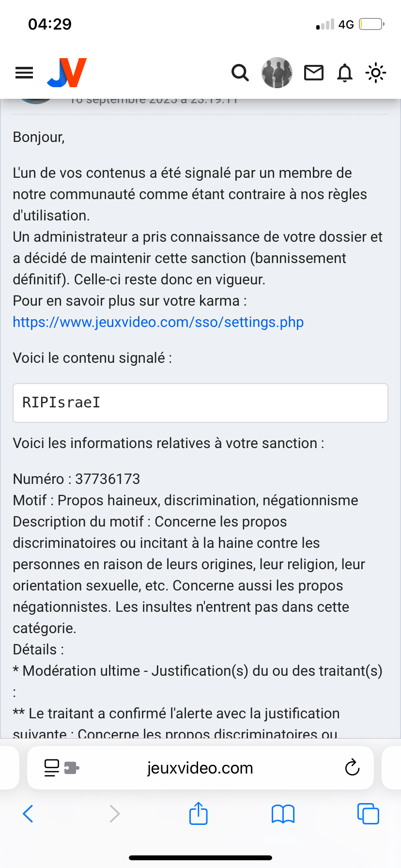Select the reported content text box
The height and width of the screenshot is (868, 401).
(200, 403)
